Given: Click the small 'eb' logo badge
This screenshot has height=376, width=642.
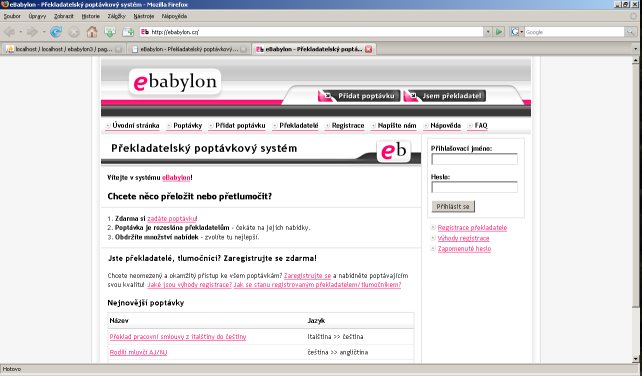Looking at the screenshot, I should 393,151.
